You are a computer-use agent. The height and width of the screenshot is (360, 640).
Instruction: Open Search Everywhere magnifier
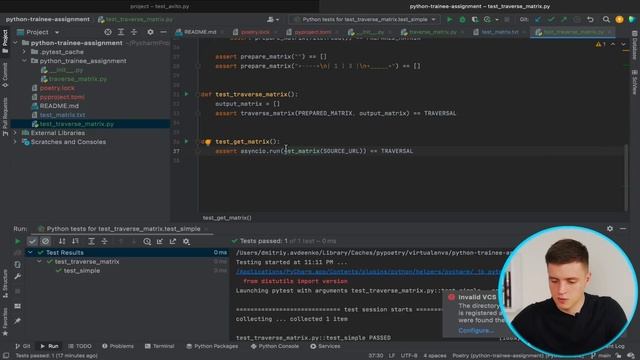(606, 19)
